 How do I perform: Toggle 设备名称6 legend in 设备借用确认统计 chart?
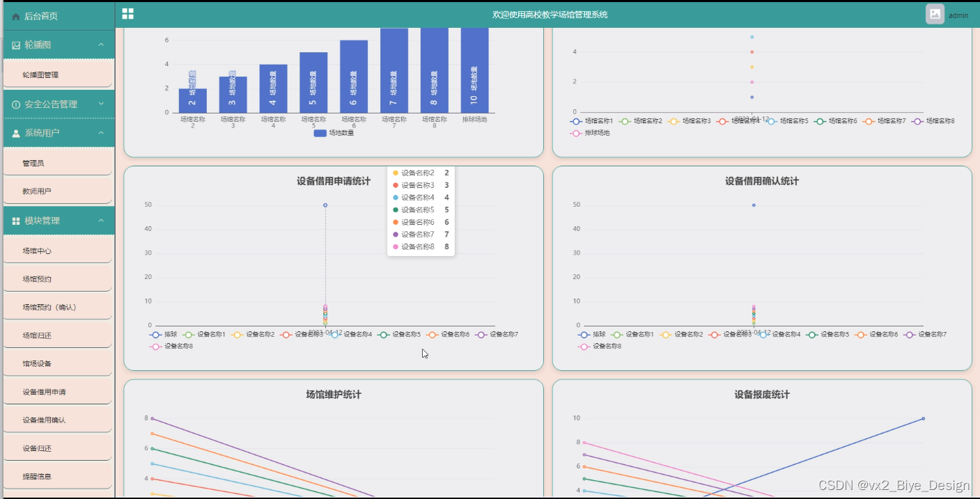coord(876,335)
